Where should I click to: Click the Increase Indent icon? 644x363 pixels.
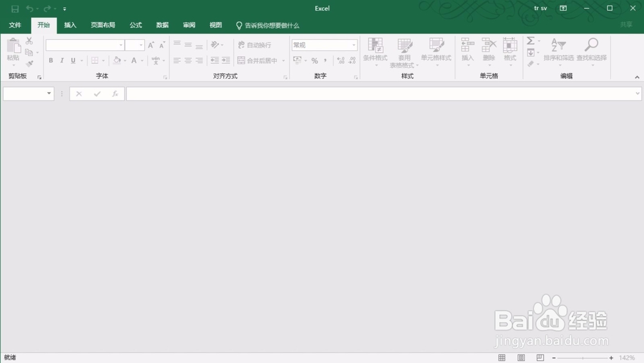226,61
